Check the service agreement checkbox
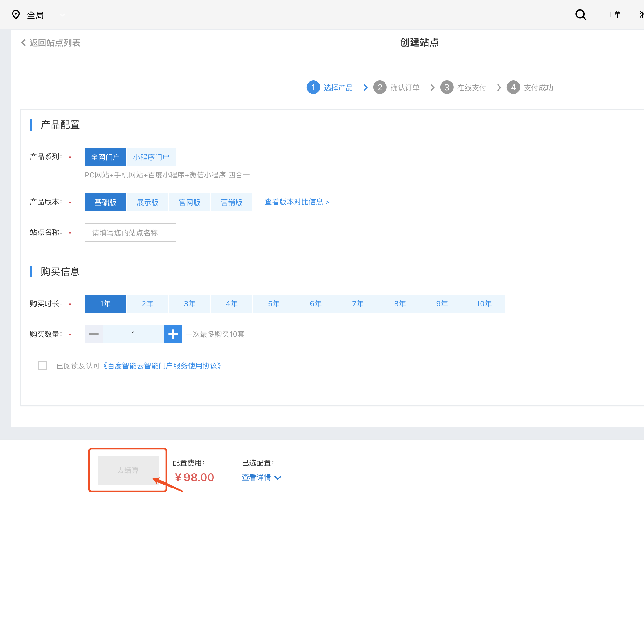 click(x=43, y=365)
